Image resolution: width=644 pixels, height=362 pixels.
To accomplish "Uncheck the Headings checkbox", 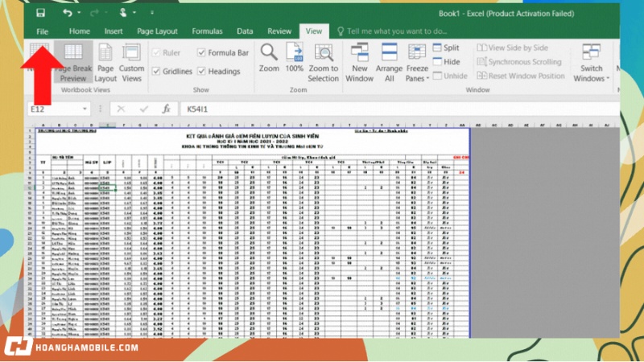I will [x=202, y=72].
